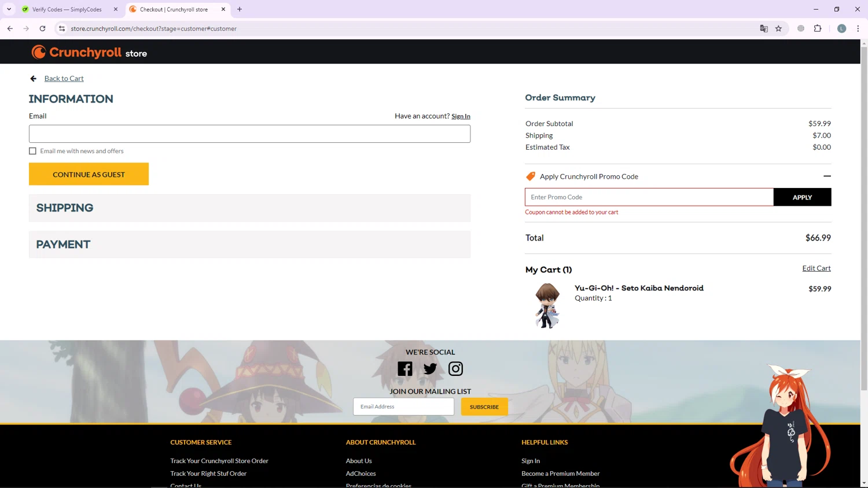This screenshot has height=488, width=868.
Task: Click the APPLY promo code button
Action: click(802, 197)
